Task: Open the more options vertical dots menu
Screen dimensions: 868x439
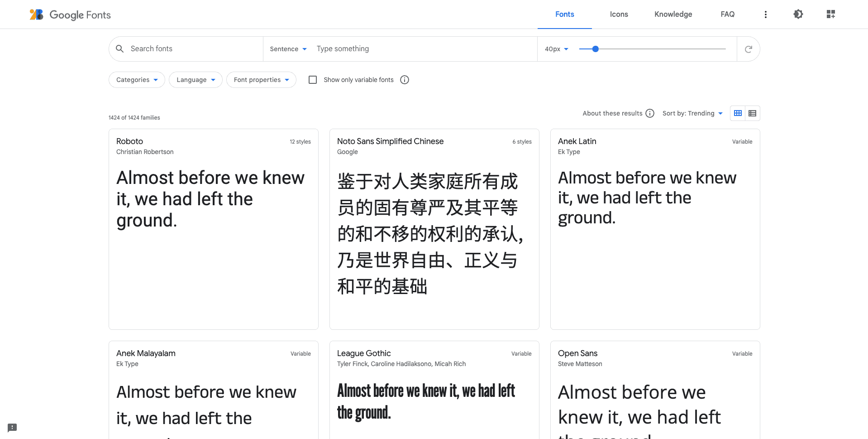Action: tap(766, 14)
